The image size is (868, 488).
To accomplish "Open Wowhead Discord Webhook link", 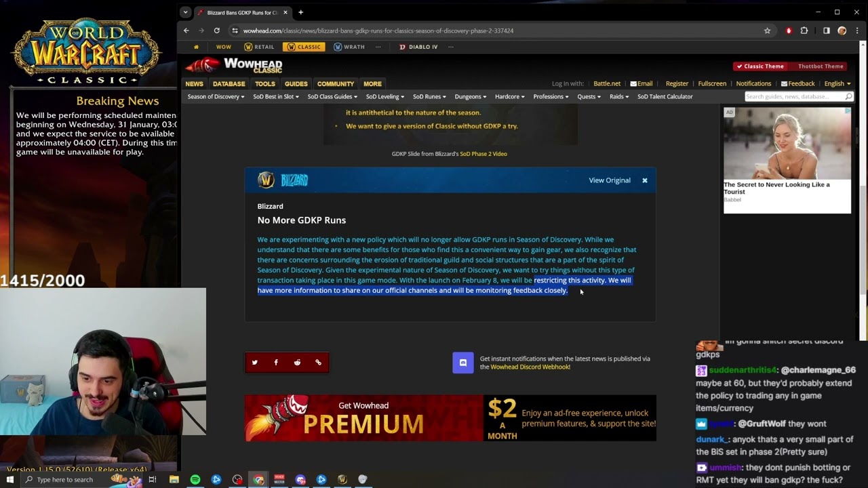I will point(530,367).
